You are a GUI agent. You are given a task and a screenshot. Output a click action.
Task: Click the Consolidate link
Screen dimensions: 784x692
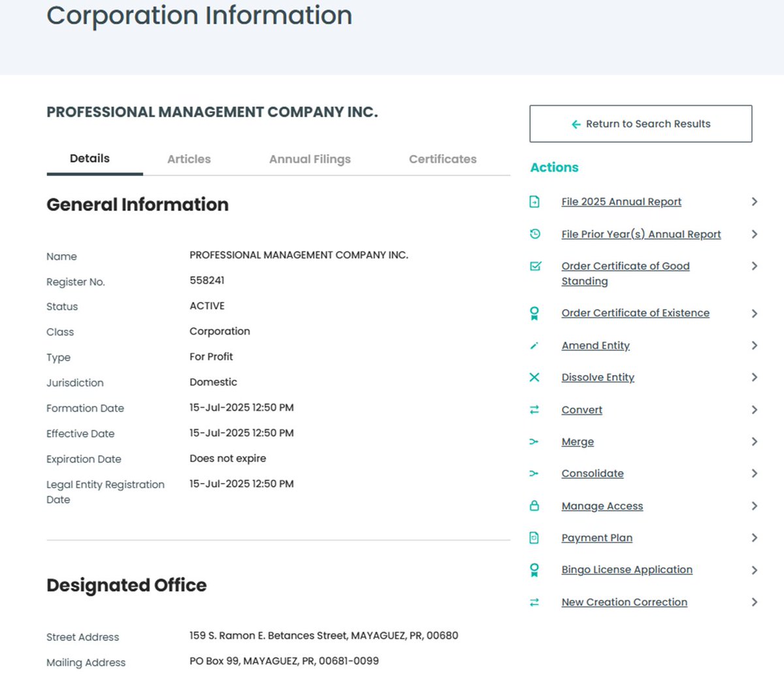coord(593,473)
